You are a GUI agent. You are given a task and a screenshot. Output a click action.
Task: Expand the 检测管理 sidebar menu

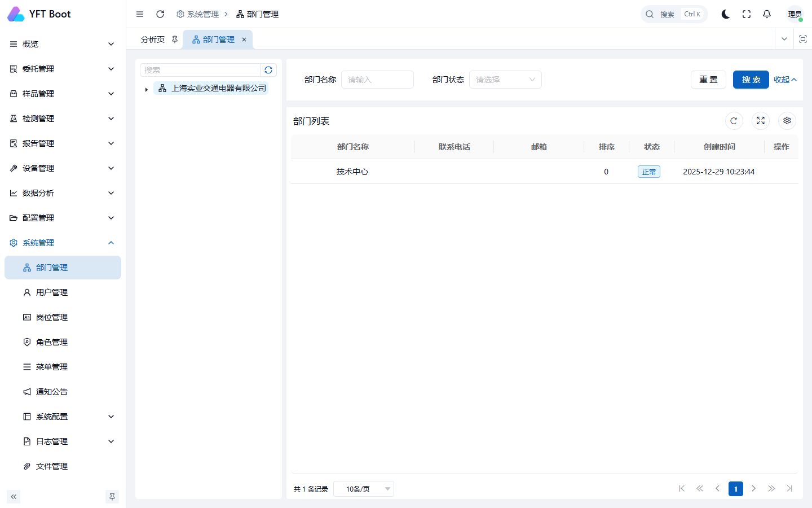tap(63, 119)
